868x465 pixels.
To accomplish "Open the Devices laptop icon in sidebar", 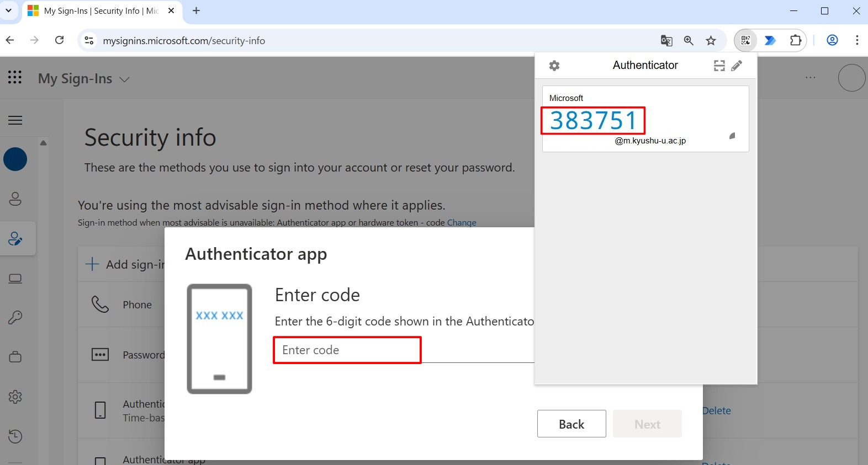I will [15, 279].
